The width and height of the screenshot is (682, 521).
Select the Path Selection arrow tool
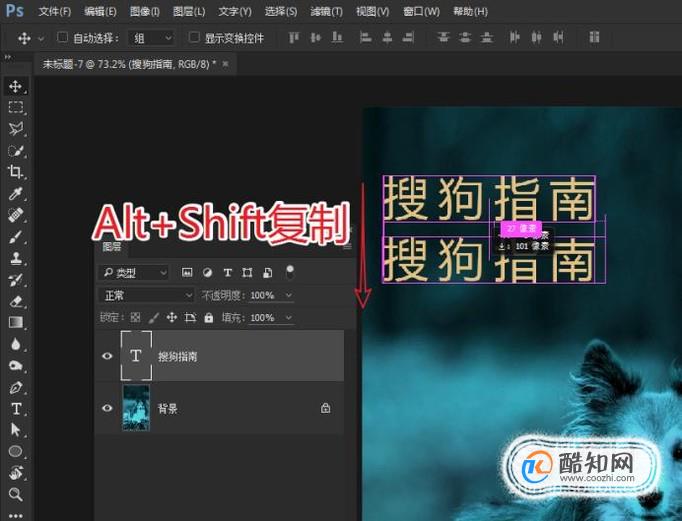coord(16,430)
